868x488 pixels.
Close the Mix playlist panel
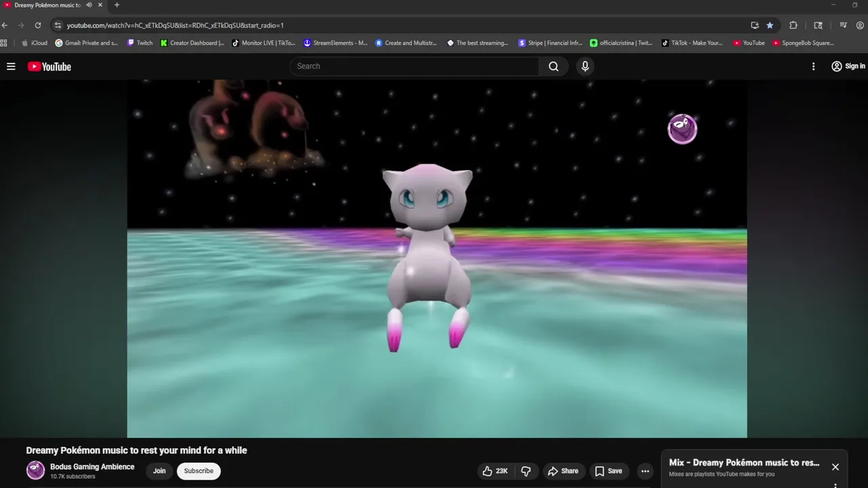pyautogui.click(x=835, y=467)
